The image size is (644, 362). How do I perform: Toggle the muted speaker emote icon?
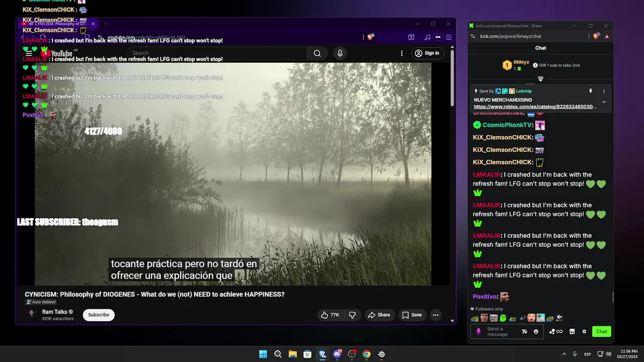pyautogui.click(x=559, y=318)
